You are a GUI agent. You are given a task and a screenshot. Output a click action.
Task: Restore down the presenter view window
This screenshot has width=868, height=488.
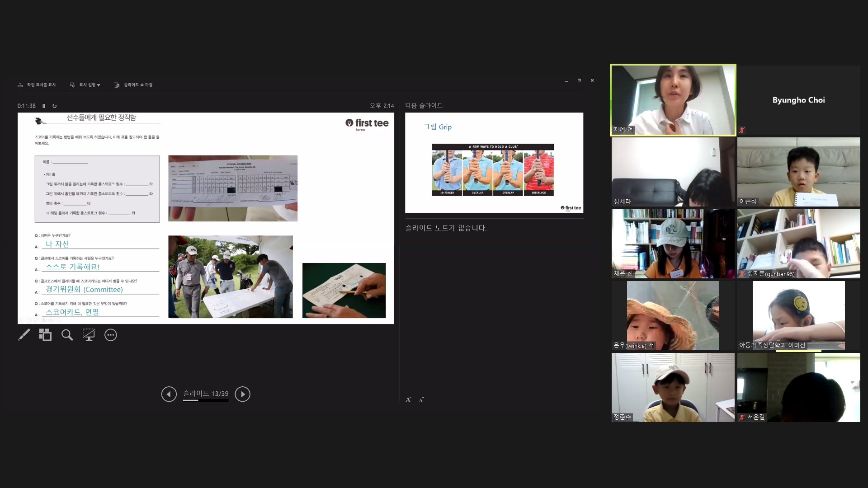(579, 80)
